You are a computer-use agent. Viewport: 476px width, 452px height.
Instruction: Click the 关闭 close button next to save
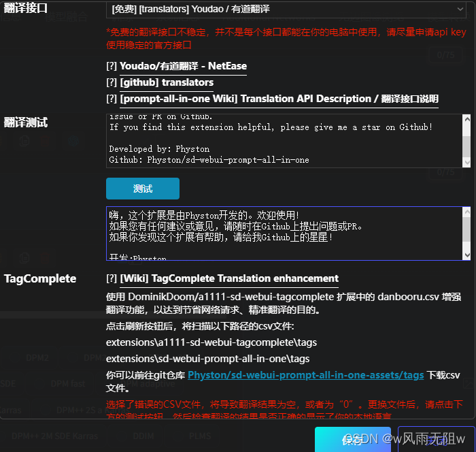(x=437, y=440)
